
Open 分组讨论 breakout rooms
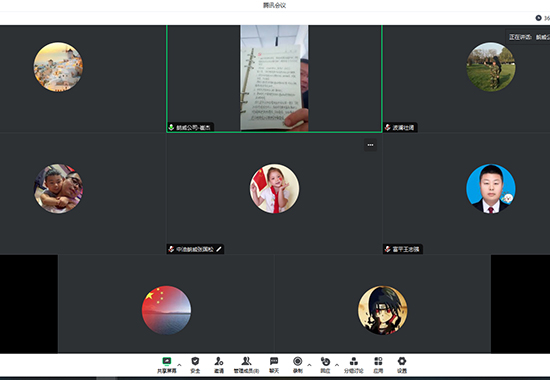click(354, 365)
